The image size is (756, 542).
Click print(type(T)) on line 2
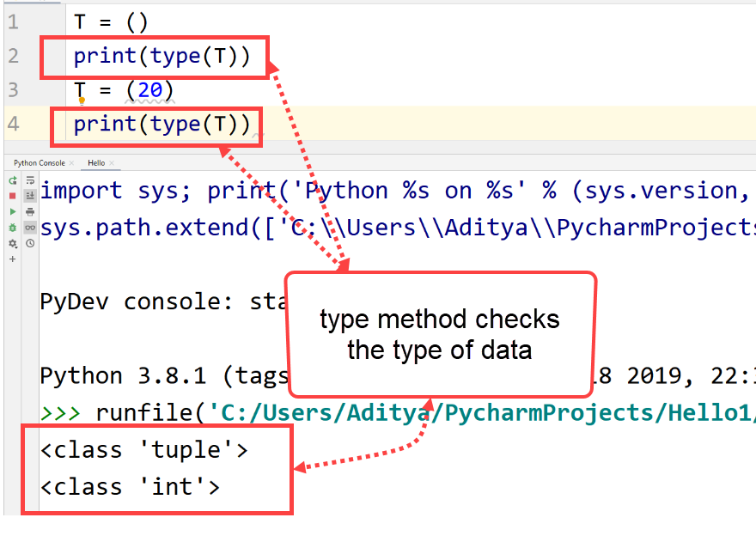coord(162,57)
